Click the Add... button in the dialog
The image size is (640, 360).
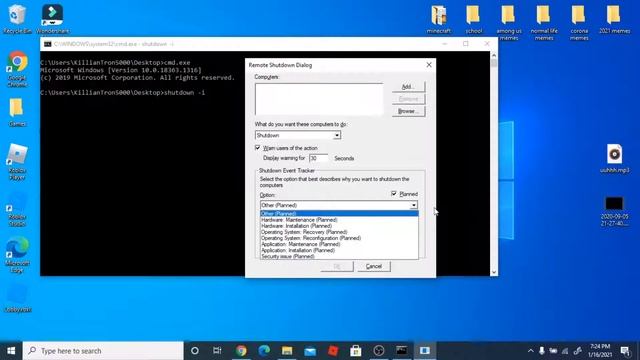(x=408, y=87)
